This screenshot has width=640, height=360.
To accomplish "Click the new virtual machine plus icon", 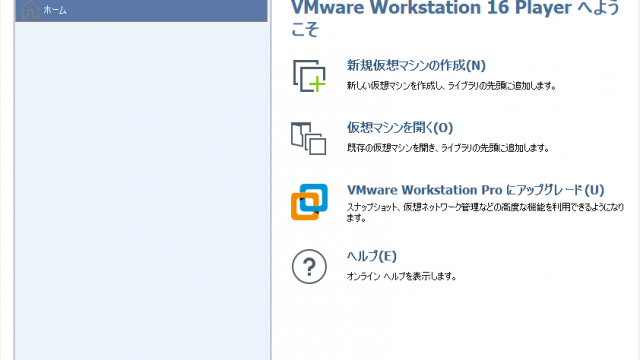I will (309, 76).
